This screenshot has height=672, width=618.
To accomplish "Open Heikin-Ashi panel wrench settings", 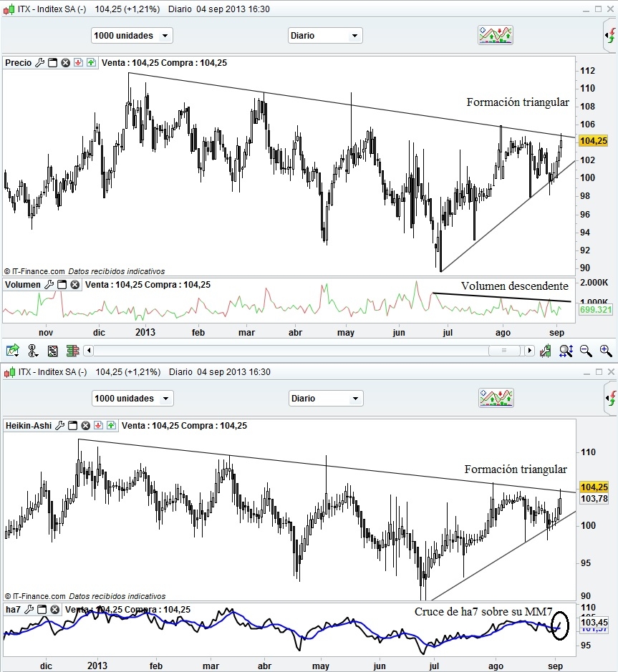I will (60, 426).
